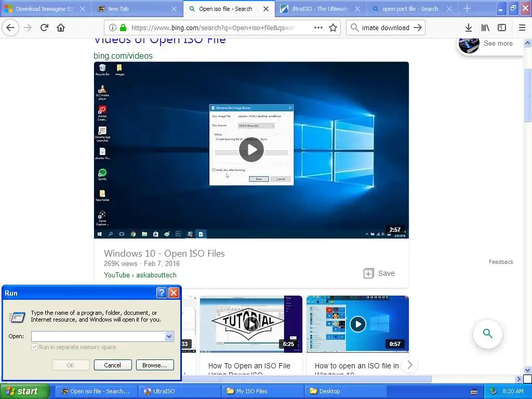
Task: Click the vertical scrollbar thumb
Action: click(527, 95)
